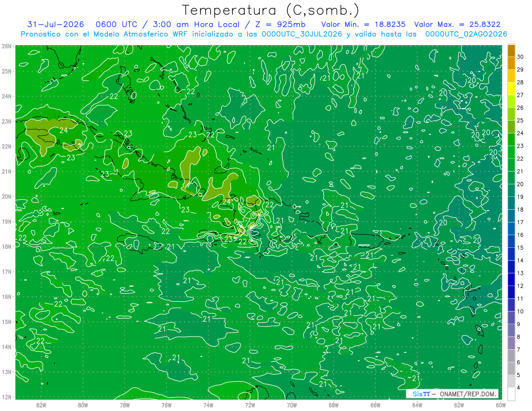Click the top dark-orange legend swatch above 30
The image size is (532, 411).
511,51
